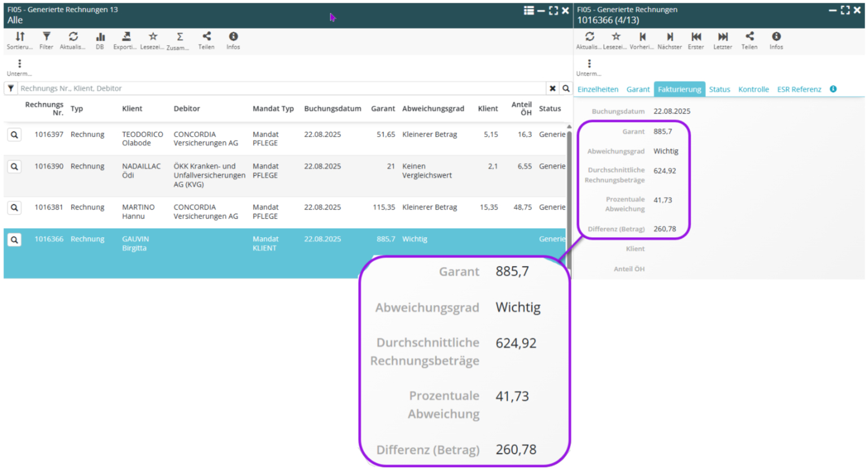The height and width of the screenshot is (471, 868).
Task: Go to next record with Nächster
Action: (669, 41)
